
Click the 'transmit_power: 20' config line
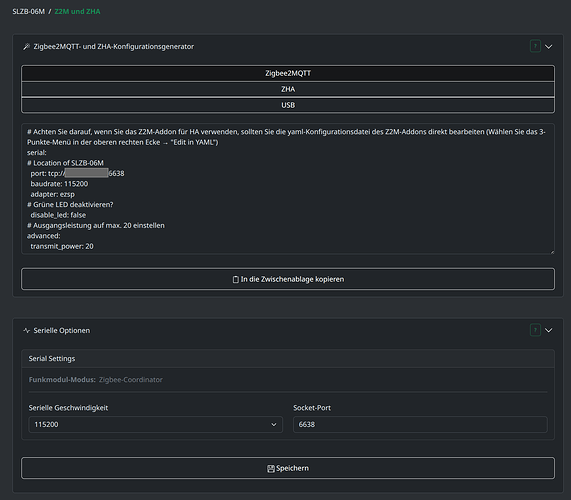tap(62, 246)
